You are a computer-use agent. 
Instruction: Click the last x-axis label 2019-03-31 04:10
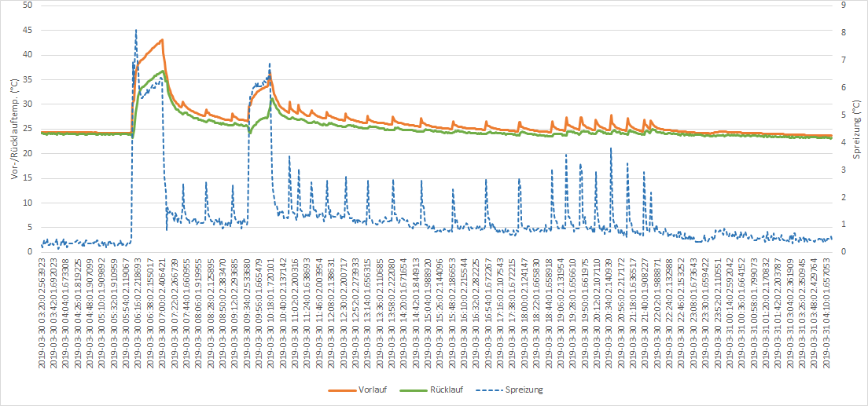(x=830, y=311)
